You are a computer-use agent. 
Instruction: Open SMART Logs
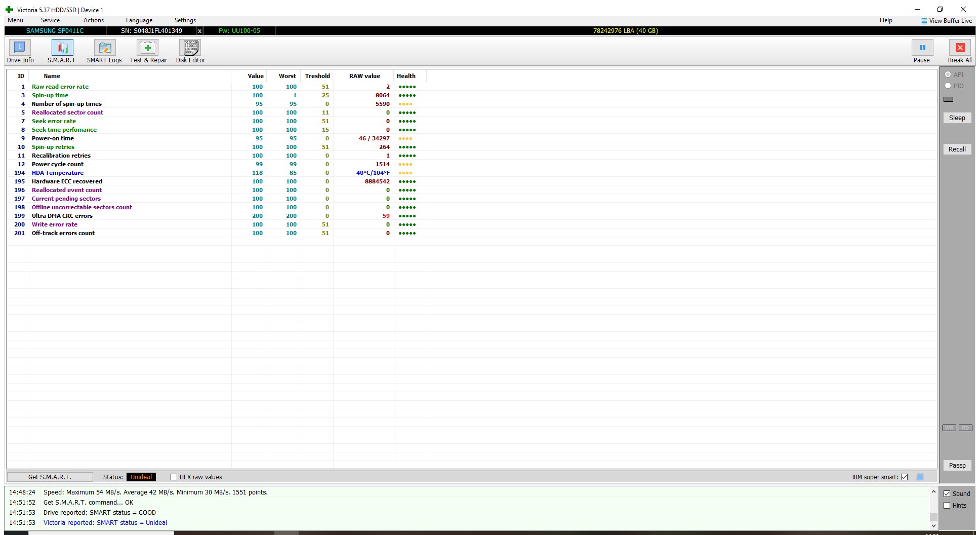pos(104,52)
